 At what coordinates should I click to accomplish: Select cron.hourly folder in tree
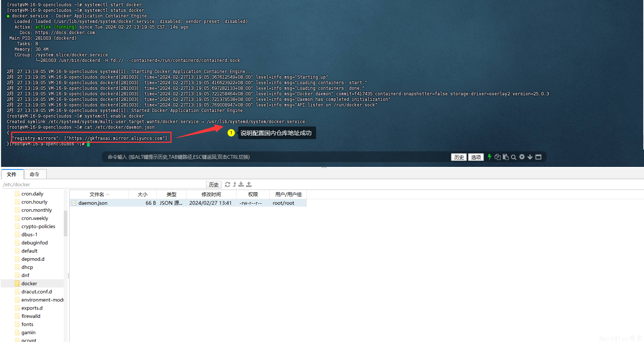tap(34, 202)
